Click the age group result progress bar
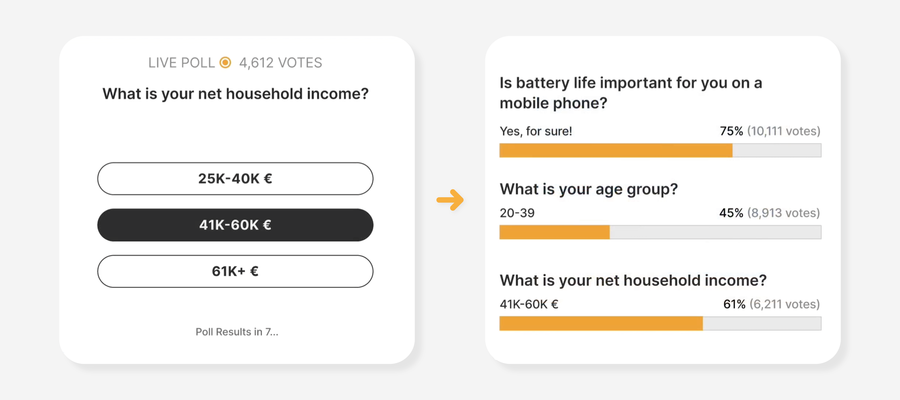This screenshot has width=900, height=400. pos(660,232)
